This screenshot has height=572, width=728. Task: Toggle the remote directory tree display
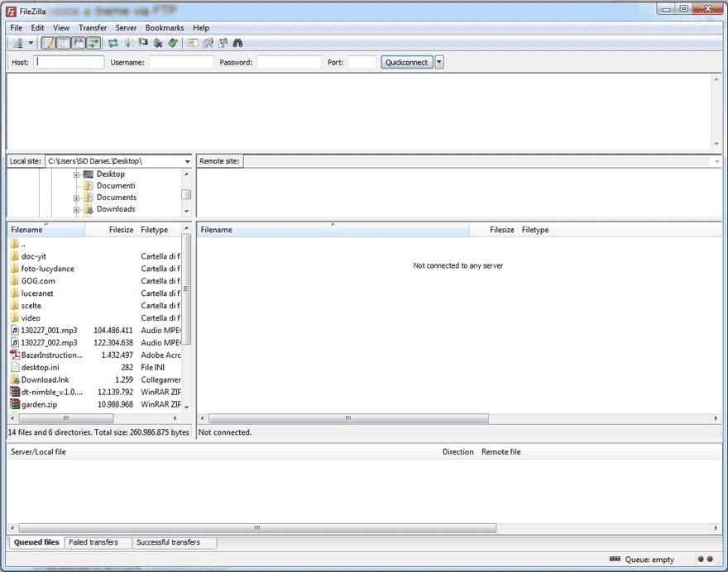[78, 43]
